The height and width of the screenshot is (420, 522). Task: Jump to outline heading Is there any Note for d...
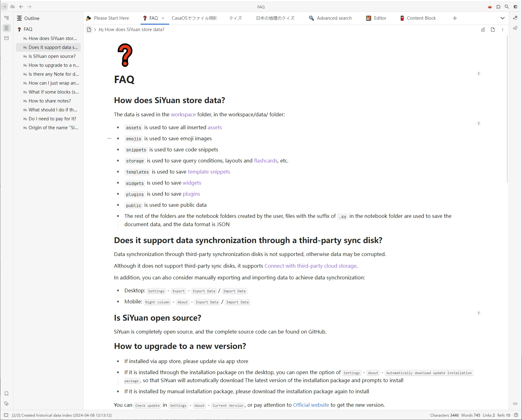coord(48,74)
